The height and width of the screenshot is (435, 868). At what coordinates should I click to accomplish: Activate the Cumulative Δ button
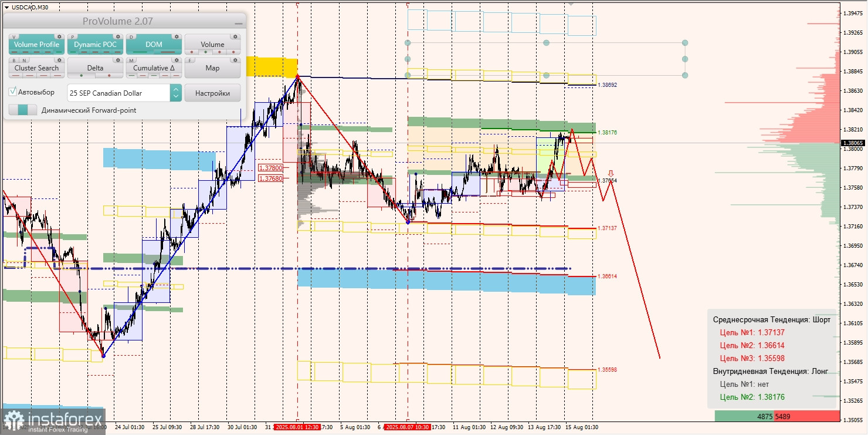pyautogui.click(x=154, y=68)
